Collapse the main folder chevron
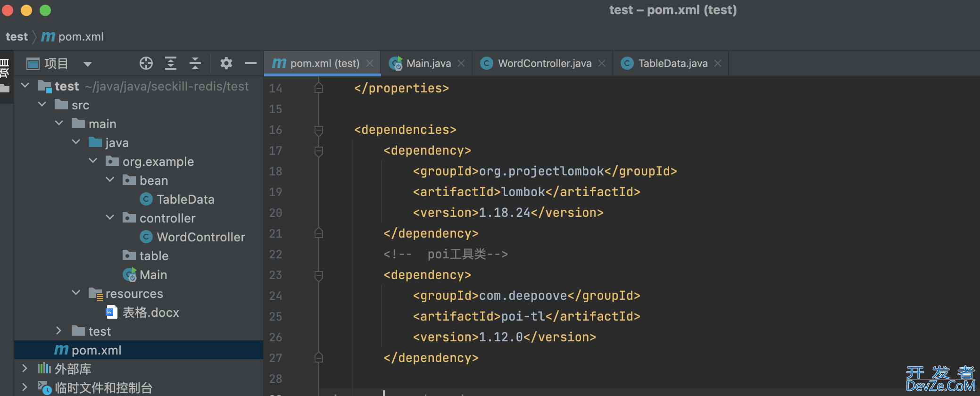This screenshot has width=980, height=396. point(59,123)
